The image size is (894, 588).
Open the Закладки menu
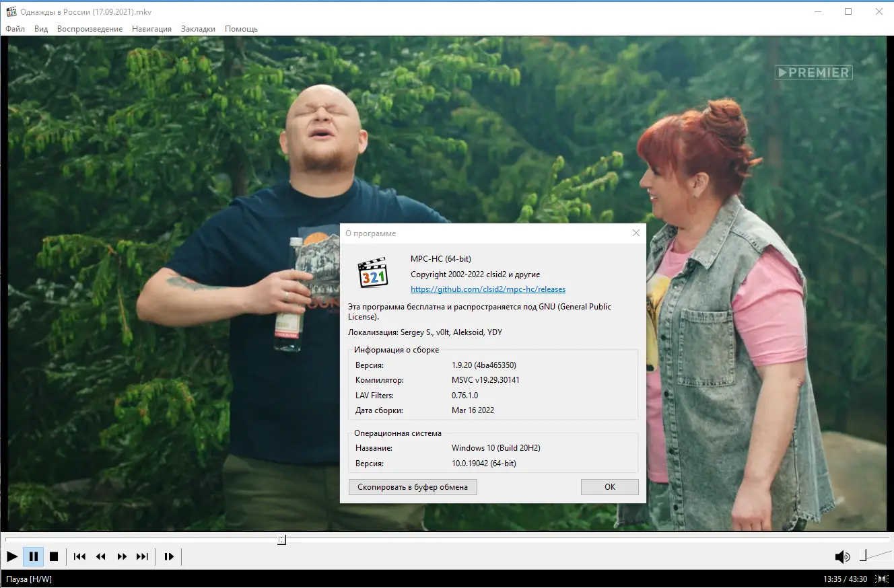198,29
